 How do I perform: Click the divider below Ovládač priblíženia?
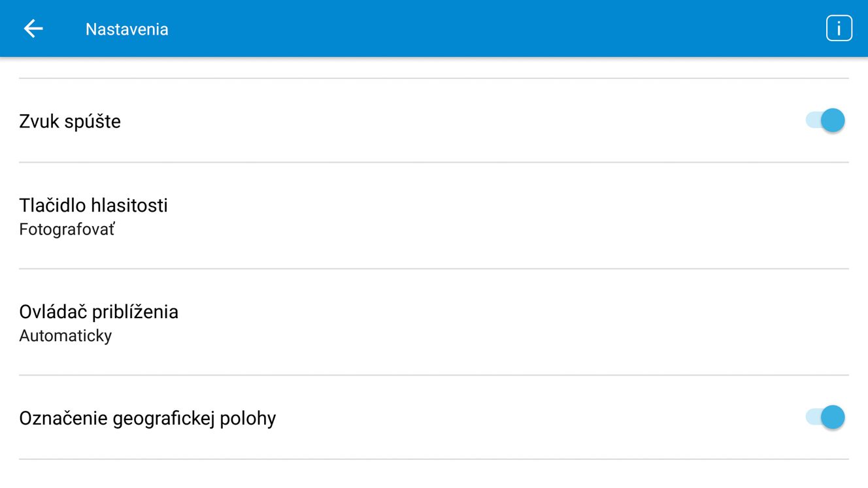(434, 375)
